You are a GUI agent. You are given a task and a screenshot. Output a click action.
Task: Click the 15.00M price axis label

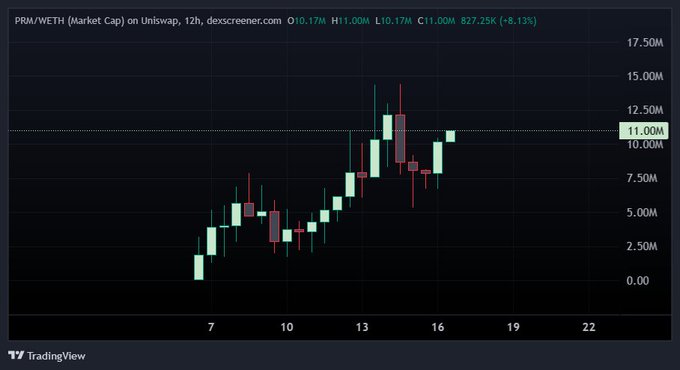[645, 76]
